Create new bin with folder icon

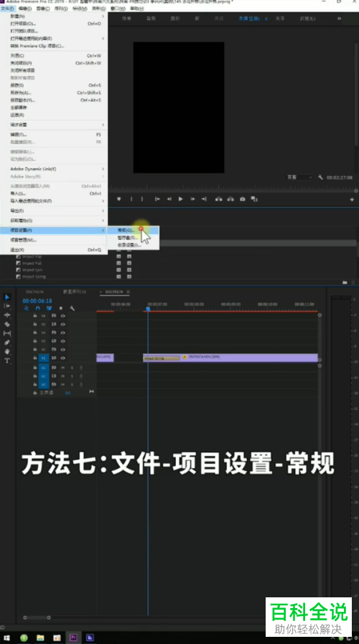point(345,282)
